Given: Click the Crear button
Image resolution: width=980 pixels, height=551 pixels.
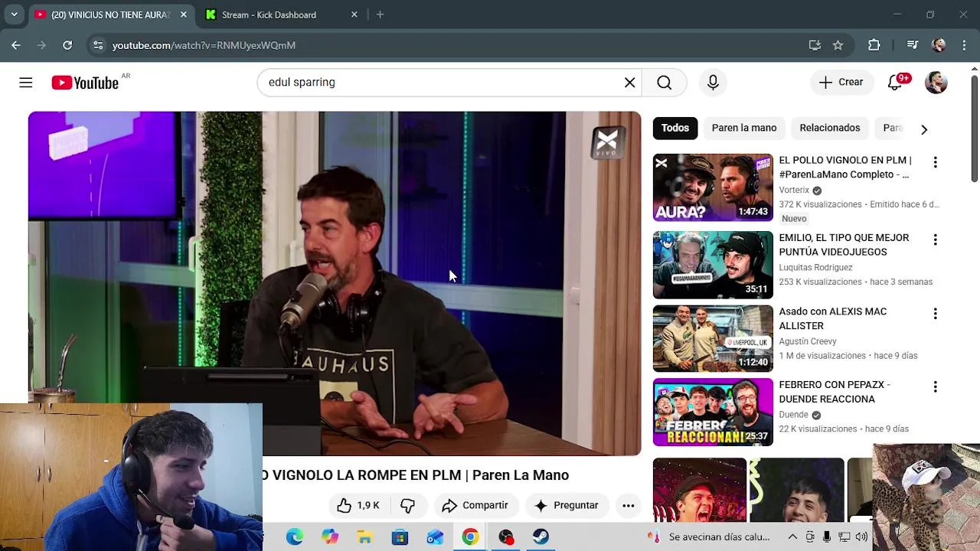Looking at the screenshot, I should pos(841,83).
